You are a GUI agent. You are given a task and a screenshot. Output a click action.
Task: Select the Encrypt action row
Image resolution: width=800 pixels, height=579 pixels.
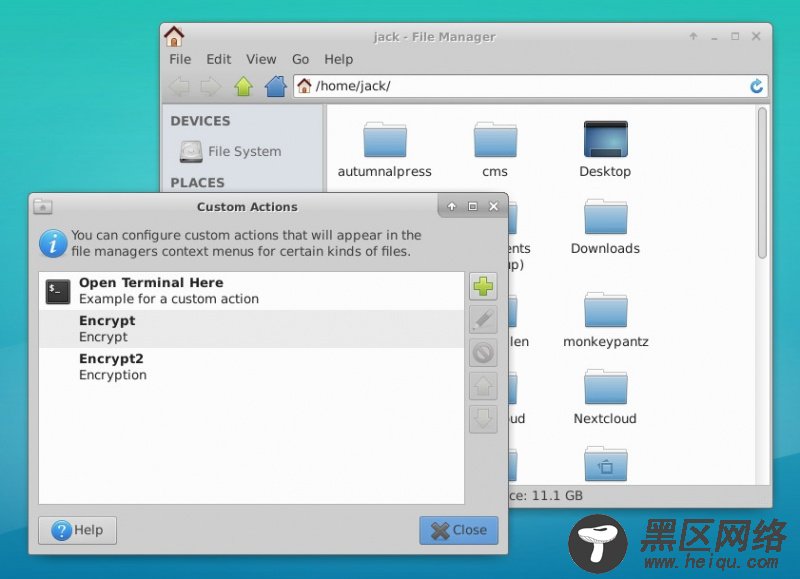click(x=252, y=329)
